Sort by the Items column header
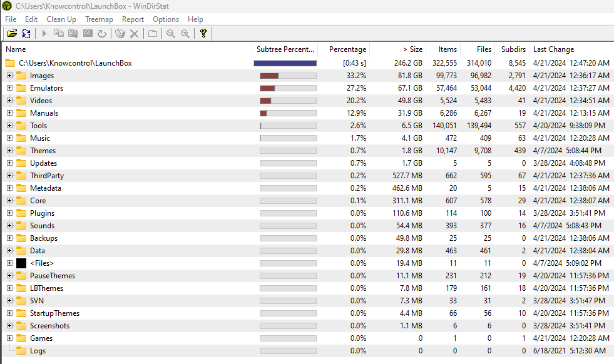This screenshot has width=614, height=364. (443, 49)
